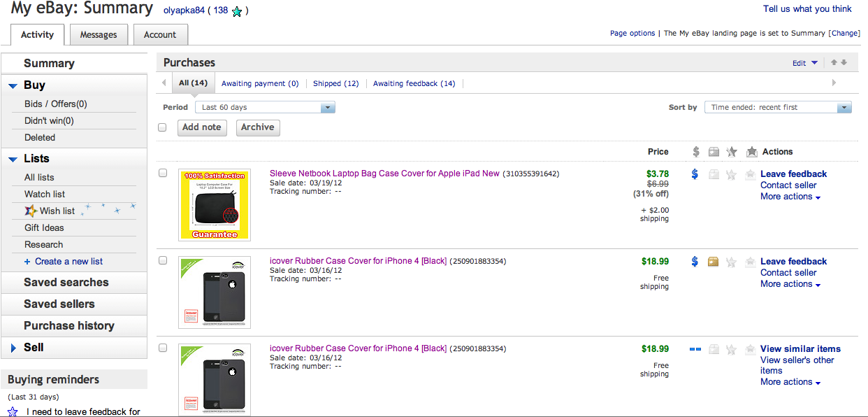Image resolution: width=868 pixels, height=417 pixels.
Task: Open the Sleeve Netbook product thumbnail
Action: pos(215,205)
